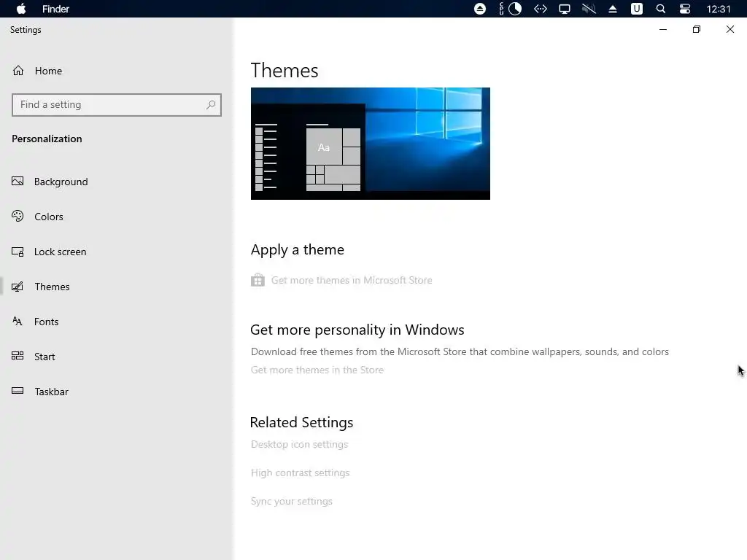This screenshot has width=747, height=560.
Task: Click the remote connection arrows icon in the menu bar
Action: click(541, 9)
